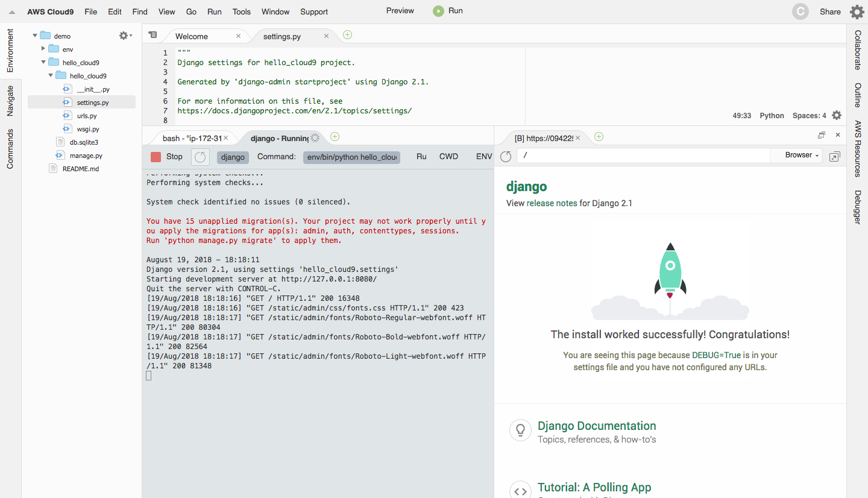Select the django Running tab
868x498 pixels.
280,138
